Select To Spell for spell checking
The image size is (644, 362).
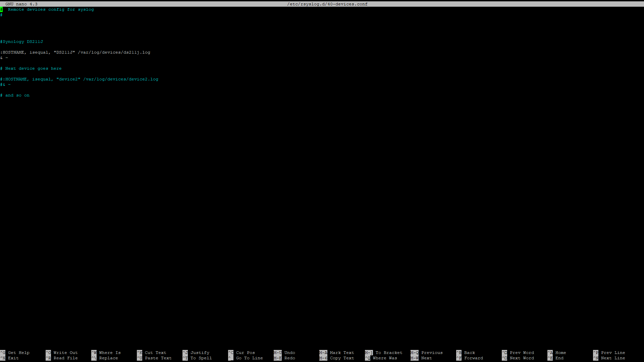(201, 358)
